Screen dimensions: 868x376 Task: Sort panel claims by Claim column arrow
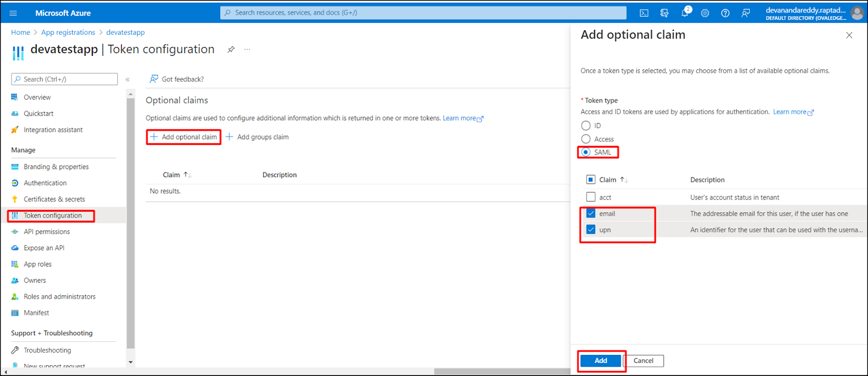click(x=624, y=180)
